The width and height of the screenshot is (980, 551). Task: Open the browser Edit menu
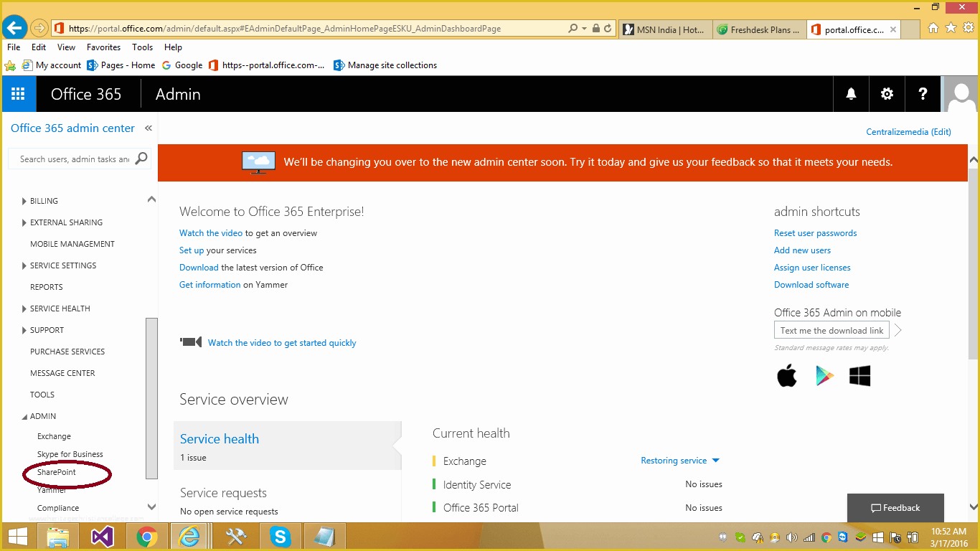click(39, 47)
